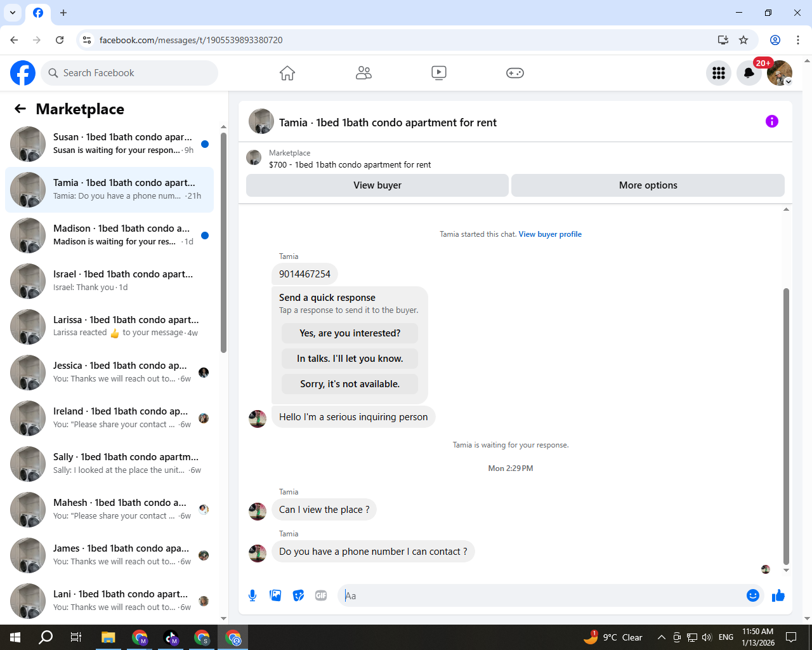This screenshot has height=650, width=812.
Task: Open Windows taskbar search
Action: pyautogui.click(x=46, y=637)
